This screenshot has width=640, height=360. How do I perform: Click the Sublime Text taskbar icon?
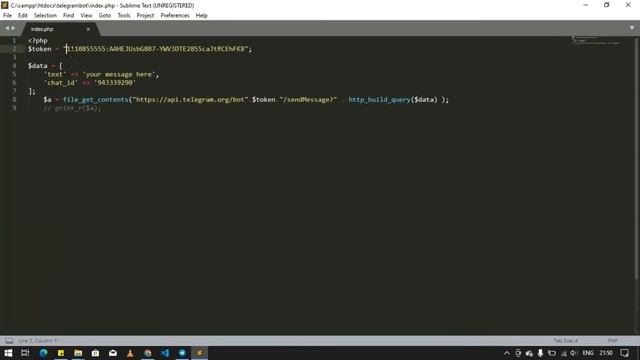200,353
